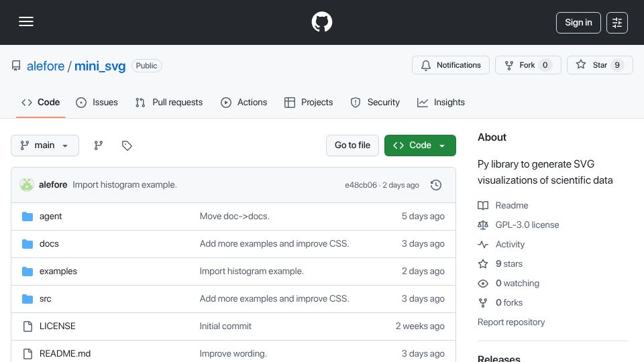This screenshot has width=644, height=362.
Task: Click the Notifications bell button
Action: pos(451,65)
